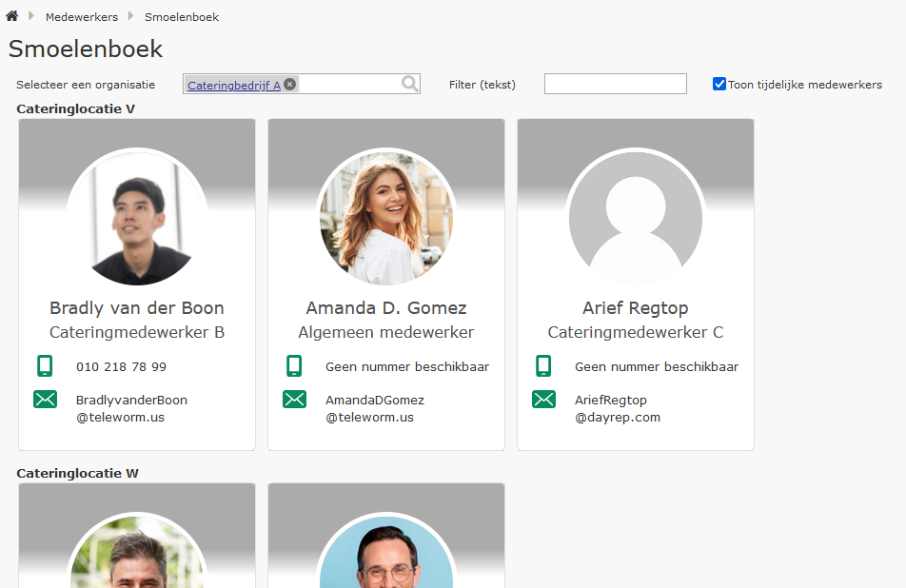The width and height of the screenshot is (906, 588).
Task: Open the organisation selection combo box
Action: (347, 84)
